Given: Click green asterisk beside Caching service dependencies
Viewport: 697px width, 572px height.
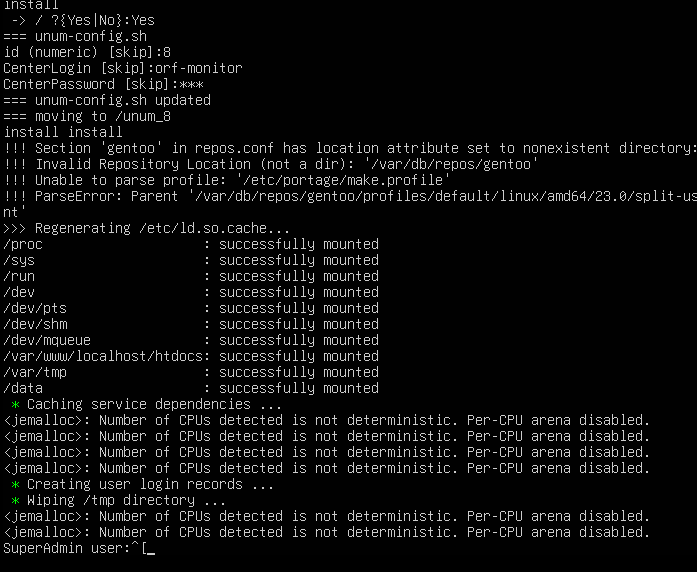Looking at the screenshot, I should [x=15, y=404].
